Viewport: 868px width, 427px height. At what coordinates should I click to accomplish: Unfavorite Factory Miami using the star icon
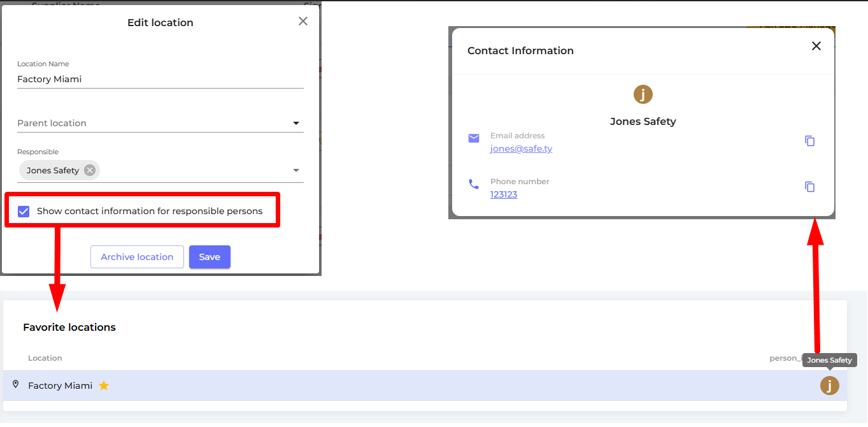[104, 386]
